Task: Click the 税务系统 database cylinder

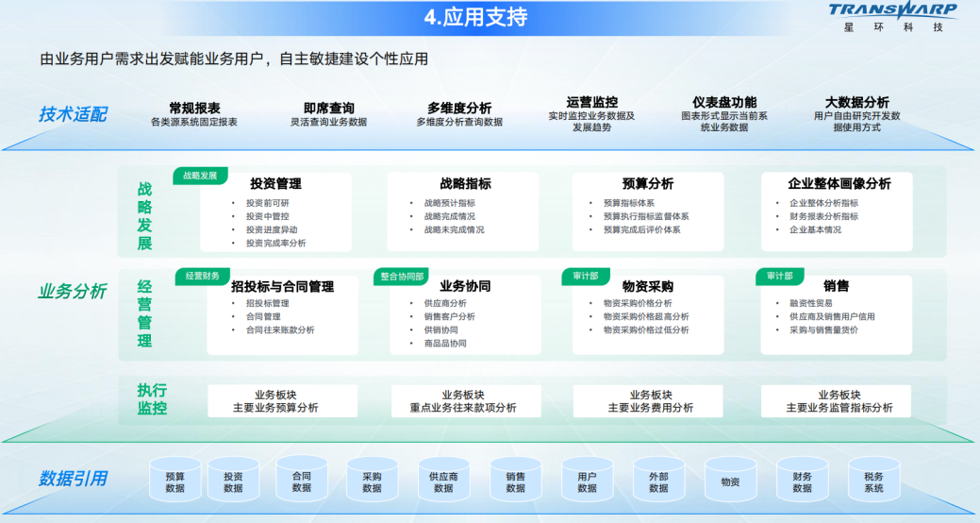Action: point(873,481)
